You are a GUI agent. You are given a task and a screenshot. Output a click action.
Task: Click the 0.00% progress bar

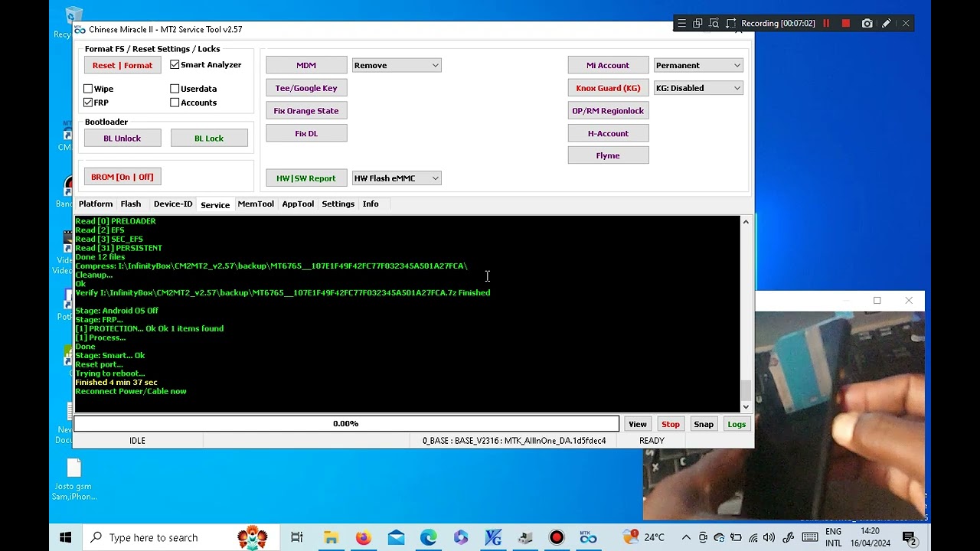coord(346,422)
